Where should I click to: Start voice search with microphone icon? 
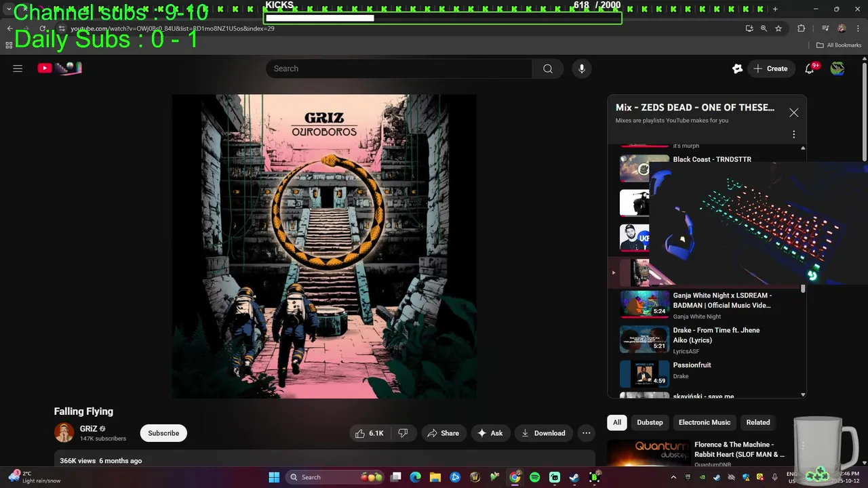tap(581, 68)
